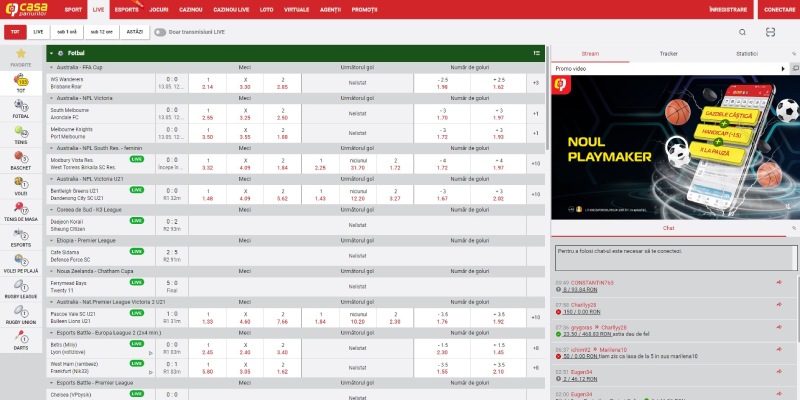Viewport: 800px width, 400px height.
Task: Select the TOT time filter
Action: point(15,32)
